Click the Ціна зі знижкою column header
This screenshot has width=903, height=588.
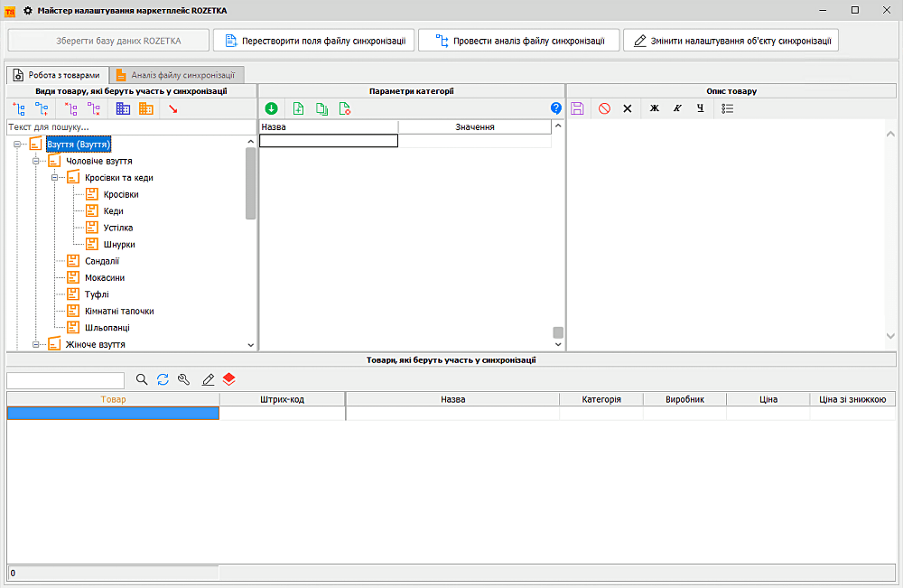pyautogui.click(x=852, y=399)
